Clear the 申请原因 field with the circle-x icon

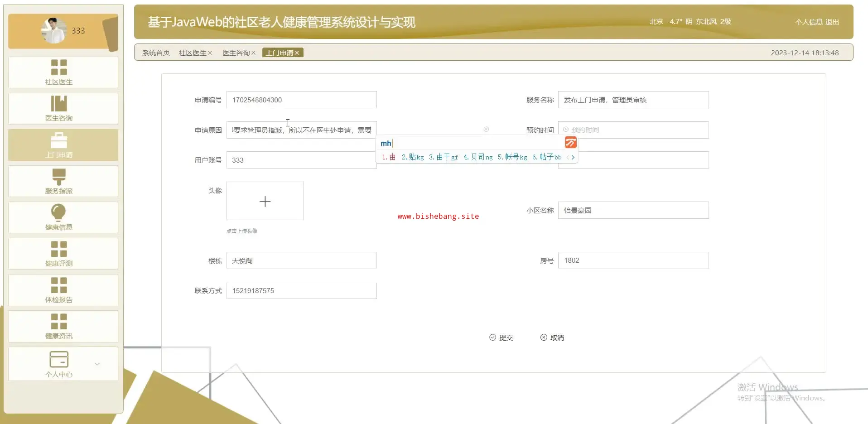pos(486,129)
